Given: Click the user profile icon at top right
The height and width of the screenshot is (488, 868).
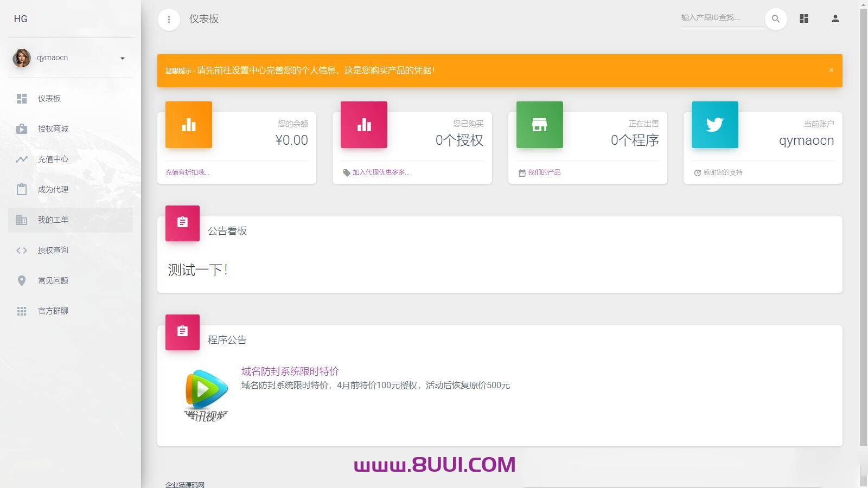Looking at the screenshot, I should [x=834, y=18].
